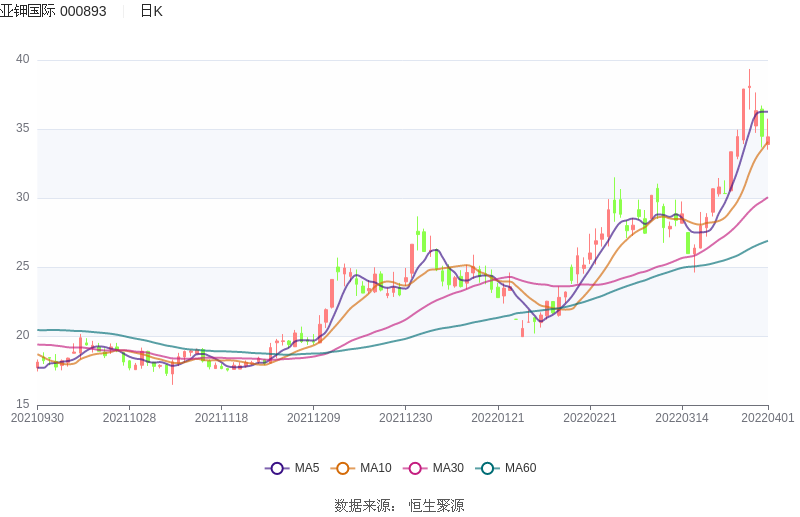Select the 20220401 date on the x-axis

click(x=768, y=418)
